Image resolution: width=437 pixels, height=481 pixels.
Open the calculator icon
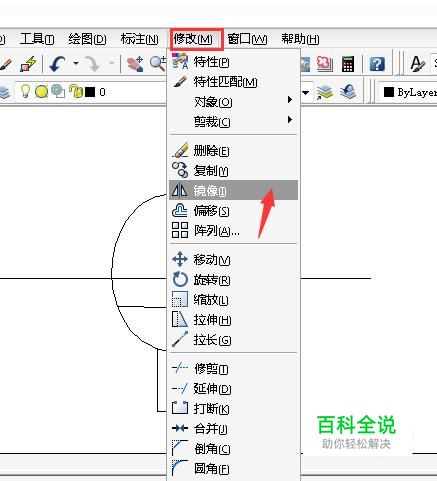coord(348,64)
